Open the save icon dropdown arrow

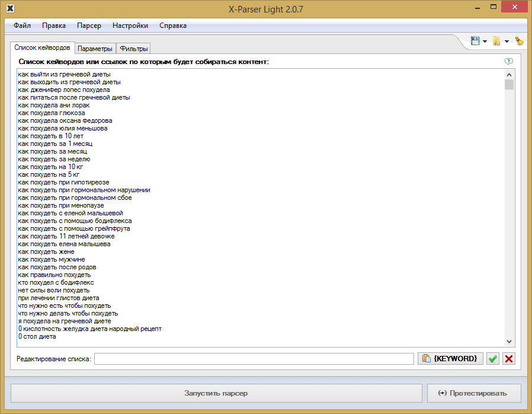485,42
